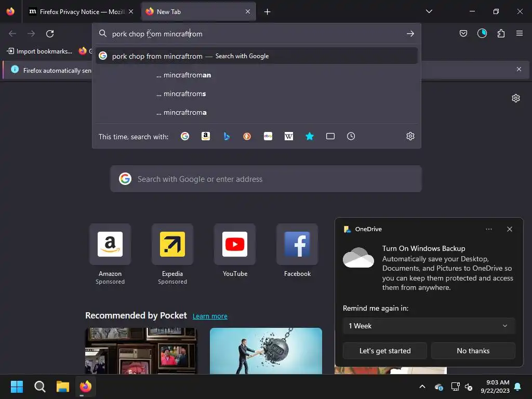Open the Pocket Learn more link
The height and width of the screenshot is (399, 532).
210,316
